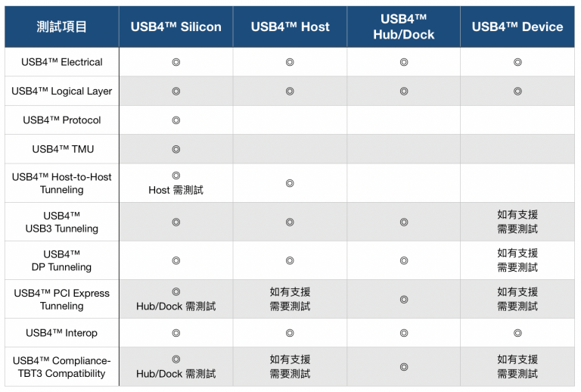The width and height of the screenshot is (581, 392).
Task: Click USB3 Tunneling circle under USB4 Silicon
Action: click(x=176, y=222)
